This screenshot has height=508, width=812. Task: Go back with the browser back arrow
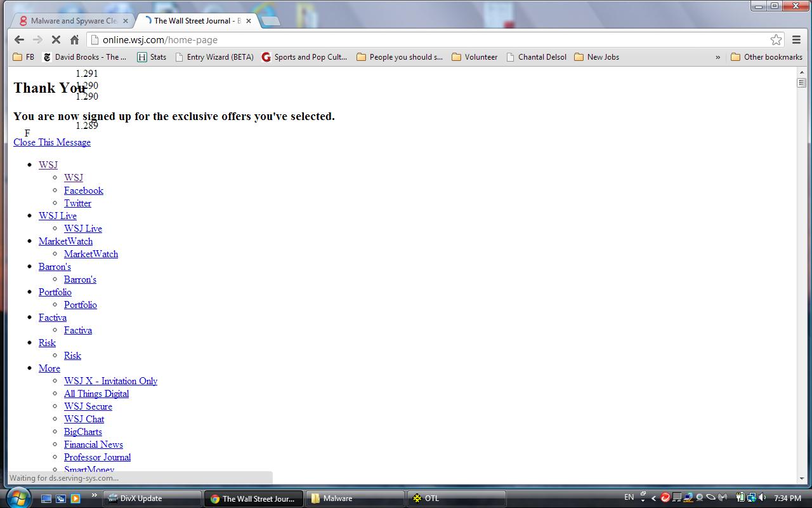(x=19, y=39)
